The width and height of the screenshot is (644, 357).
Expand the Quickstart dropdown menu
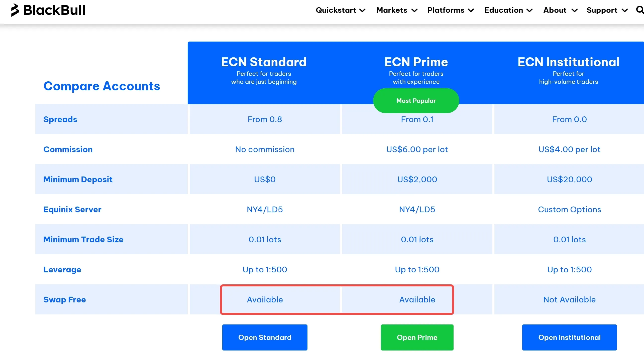[336, 11]
